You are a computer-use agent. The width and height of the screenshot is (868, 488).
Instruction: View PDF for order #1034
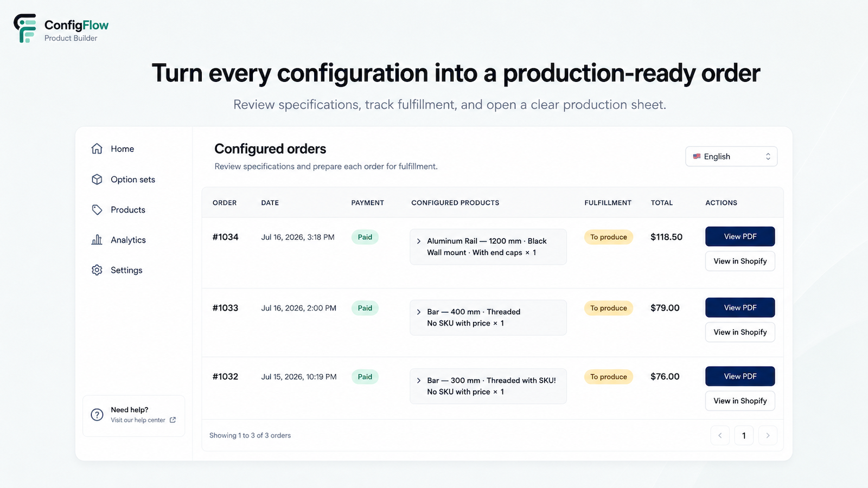pos(740,236)
